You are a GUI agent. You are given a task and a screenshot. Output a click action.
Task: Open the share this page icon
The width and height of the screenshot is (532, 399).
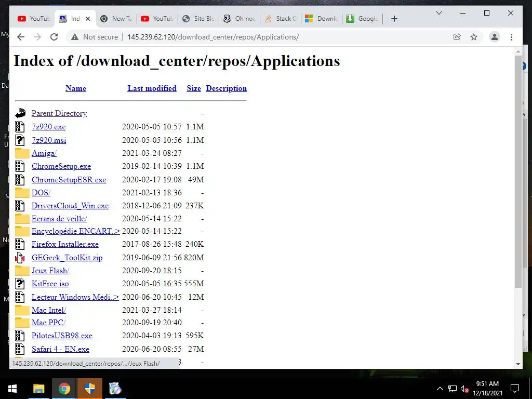(x=457, y=37)
